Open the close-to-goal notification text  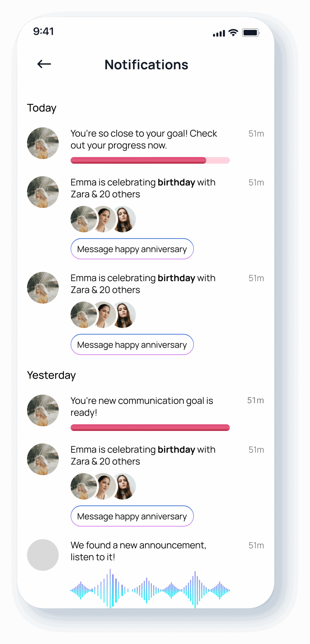click(144, 139)
